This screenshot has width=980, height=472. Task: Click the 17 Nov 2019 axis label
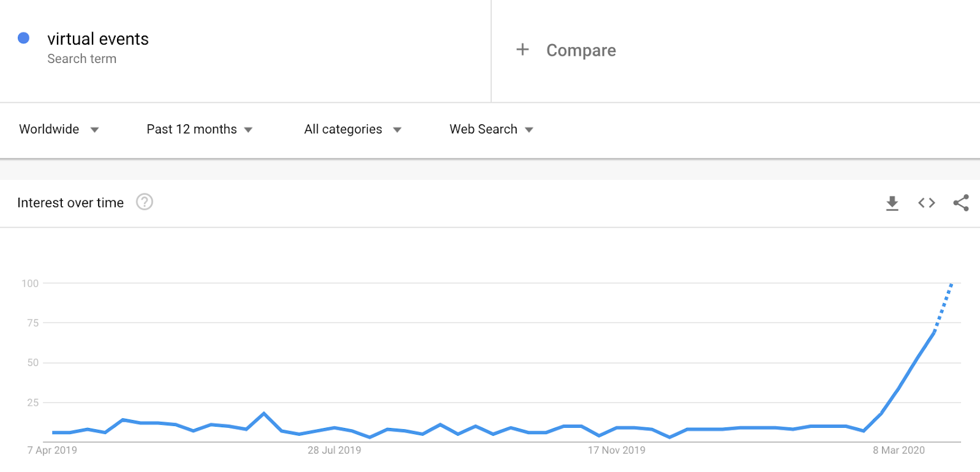(617, 450)
